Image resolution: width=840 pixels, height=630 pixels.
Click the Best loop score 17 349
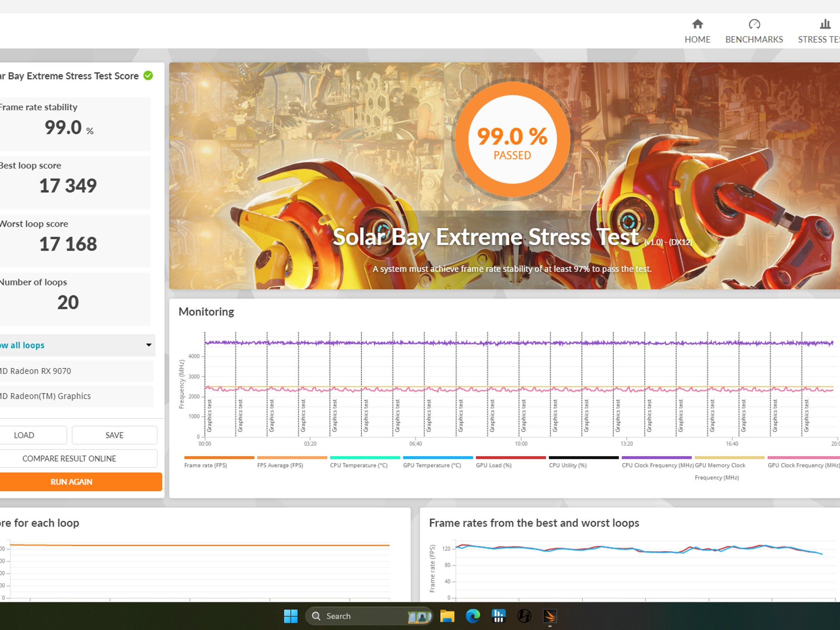pos(68,186)
